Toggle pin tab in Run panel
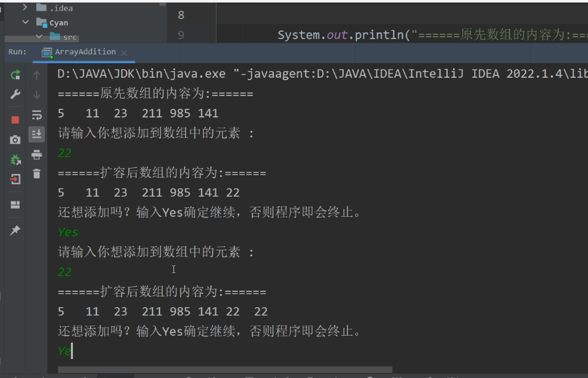This screenshot has width=588, height=378. coord(15,230)
